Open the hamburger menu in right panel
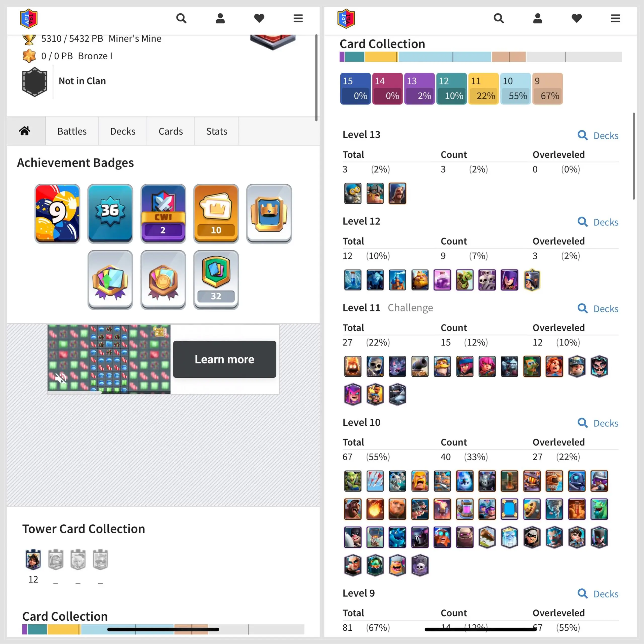Screen dimensions: 644x644 pyautogui.click(x=615, y=18)
